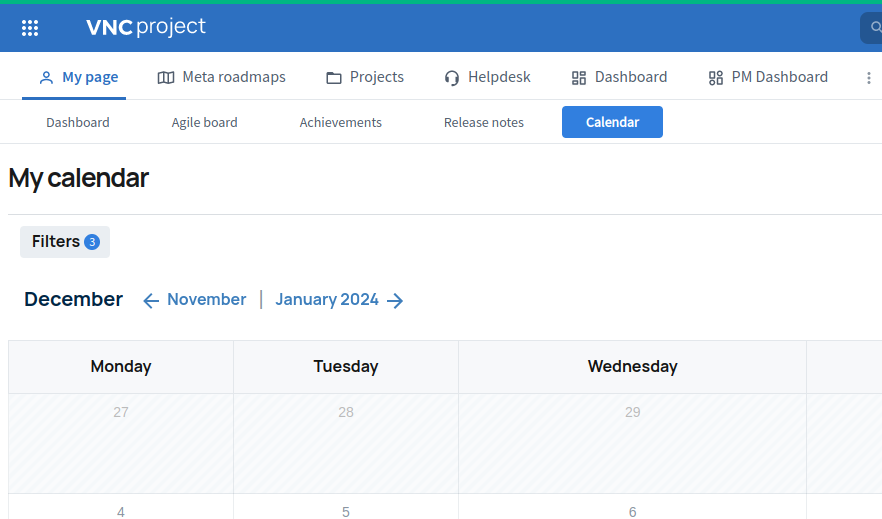
Task: Click the PM Dashboard icon
Action: click(715, 78)
